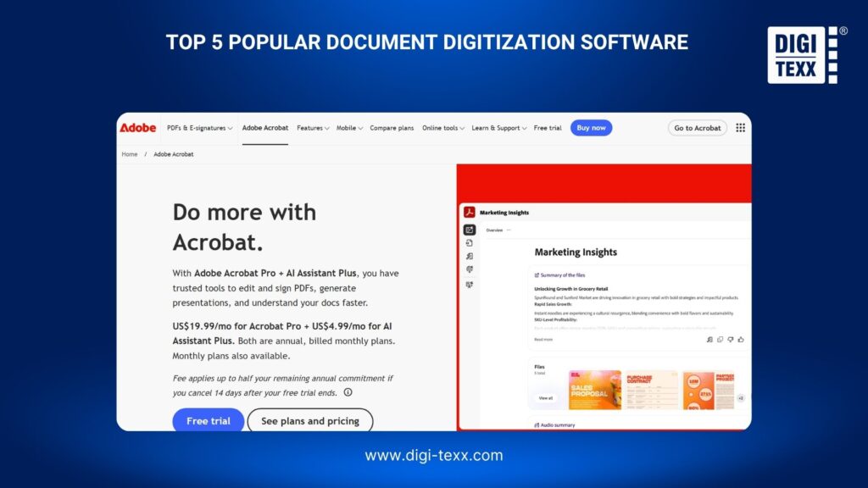Click the Home breadcrumb link

[130, 154]
